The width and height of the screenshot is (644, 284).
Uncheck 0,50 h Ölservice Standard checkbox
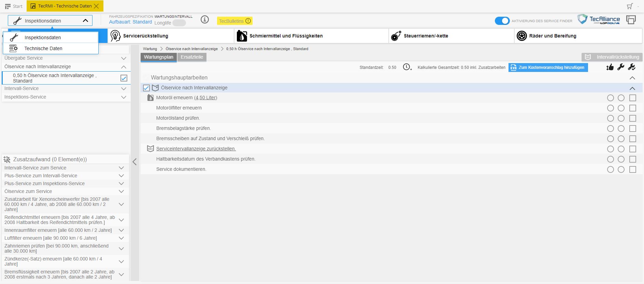click(x=124, y=78)
